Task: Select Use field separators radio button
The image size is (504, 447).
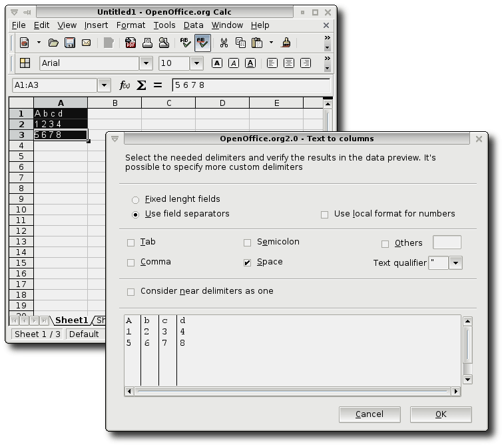Action: 135,215
